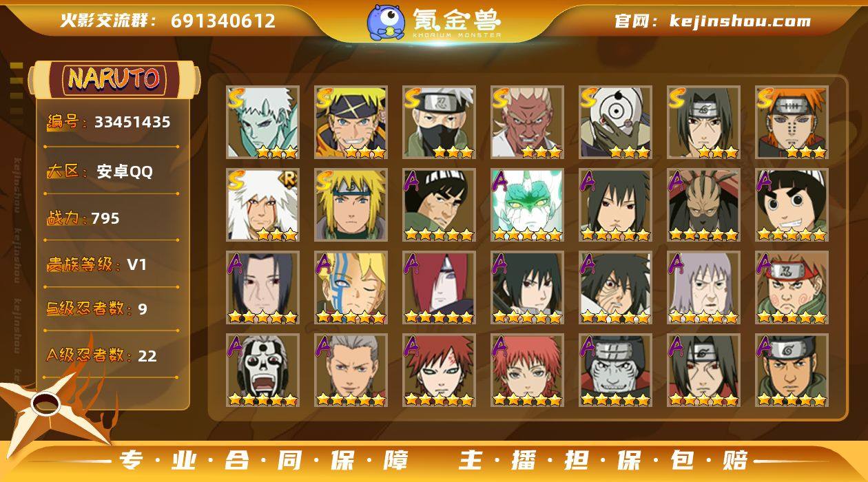This screenshot has width=868, height=482.
Task: Choose the Boruto blue-marked face card
Action: pyautogui.click(x=351, y=287)
